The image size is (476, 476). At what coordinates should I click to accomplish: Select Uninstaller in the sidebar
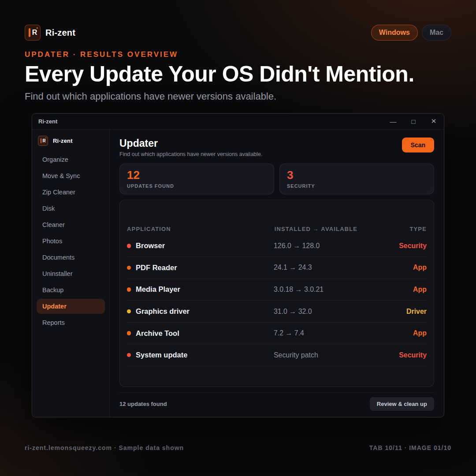pyautogui.click(x=71, y=274)
